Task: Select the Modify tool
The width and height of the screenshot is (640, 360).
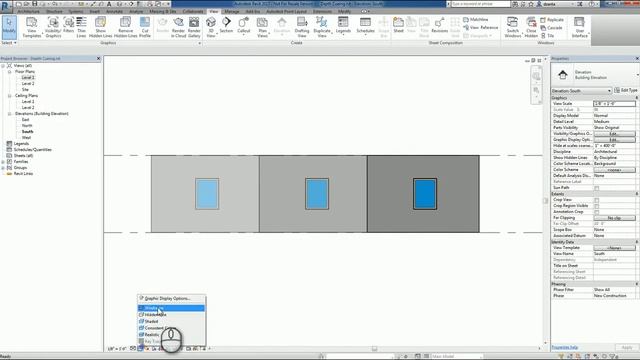Action: (x=9, y=27)
